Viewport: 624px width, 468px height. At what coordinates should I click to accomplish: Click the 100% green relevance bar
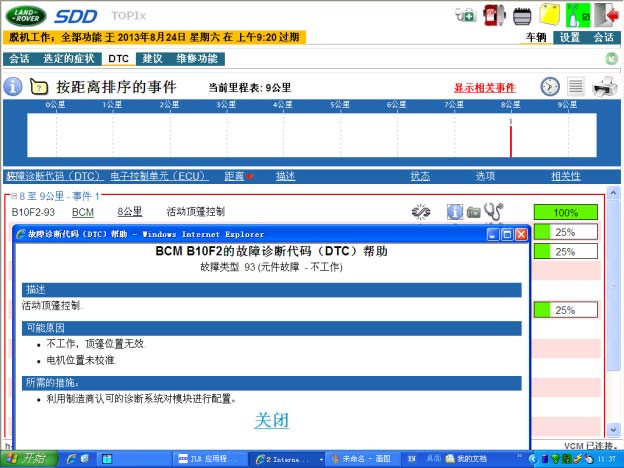566,213
